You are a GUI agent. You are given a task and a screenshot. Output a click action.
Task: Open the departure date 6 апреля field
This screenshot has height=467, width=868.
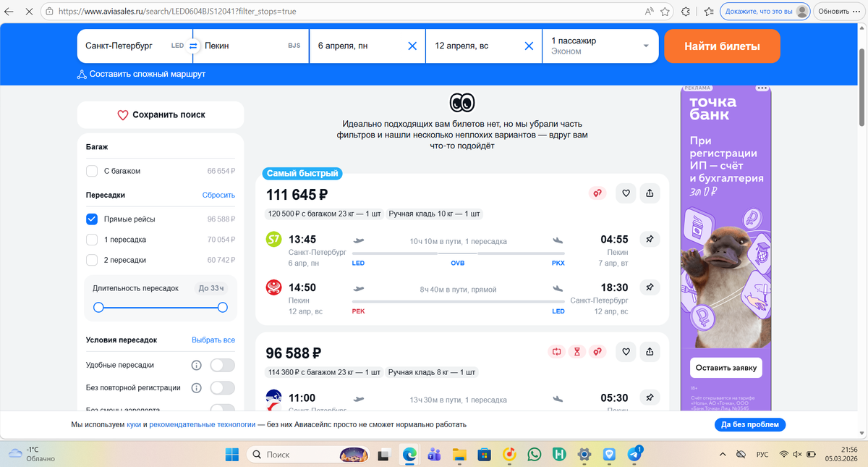(x=367, y=46)
